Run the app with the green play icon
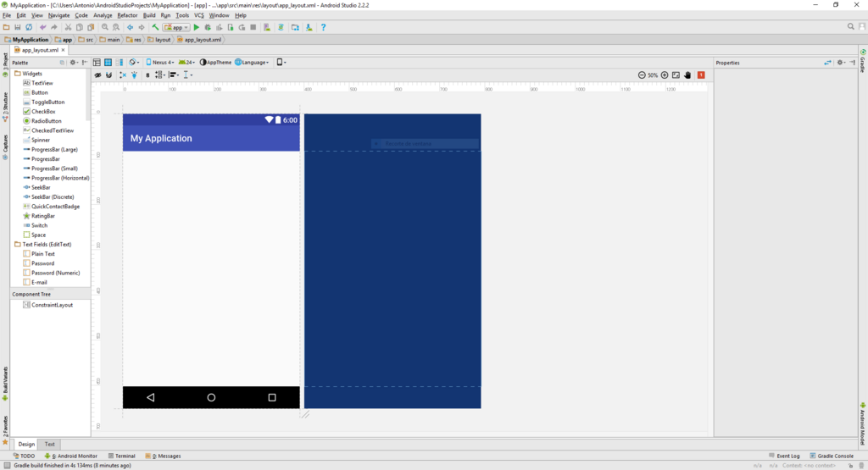 (x=196, y=27)
